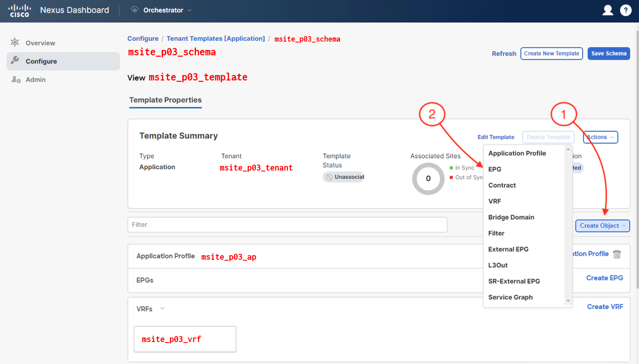Click into the Filter input field
Image resolution: width=639 pixels, height=364 pixels.
287,225
